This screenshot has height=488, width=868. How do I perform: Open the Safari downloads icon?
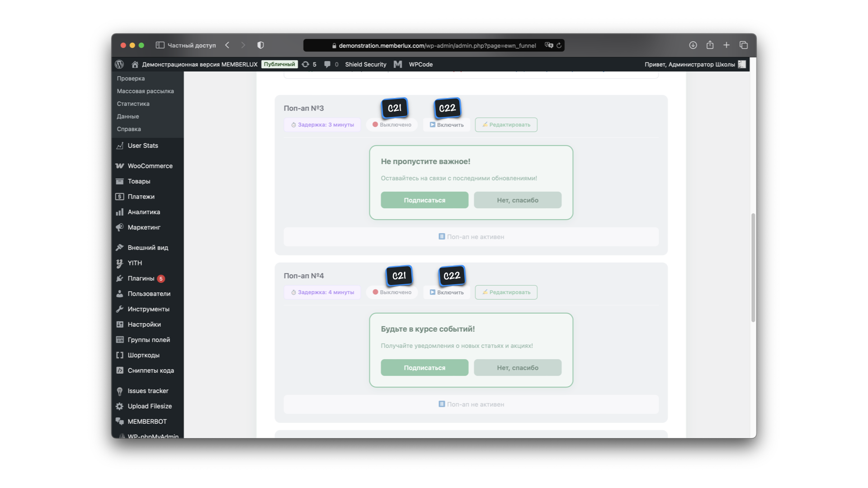coord(693,45)
